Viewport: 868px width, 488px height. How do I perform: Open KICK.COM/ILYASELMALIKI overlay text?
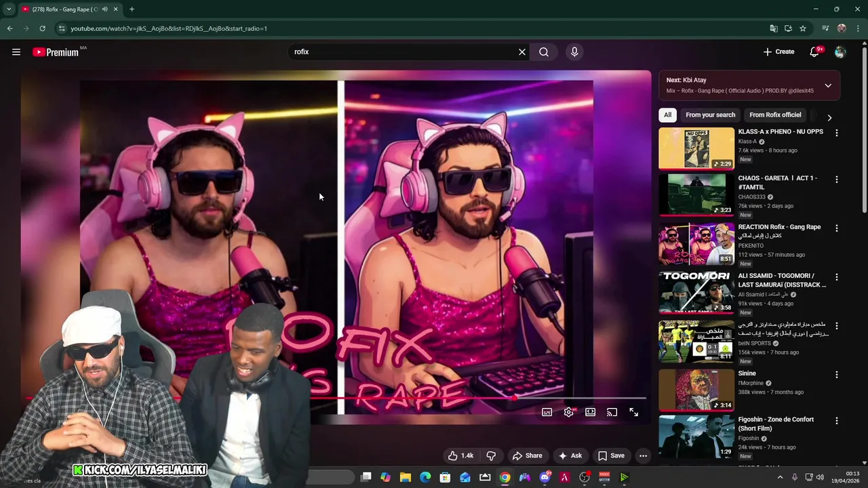pyautogui.click(x=140, y=470)
